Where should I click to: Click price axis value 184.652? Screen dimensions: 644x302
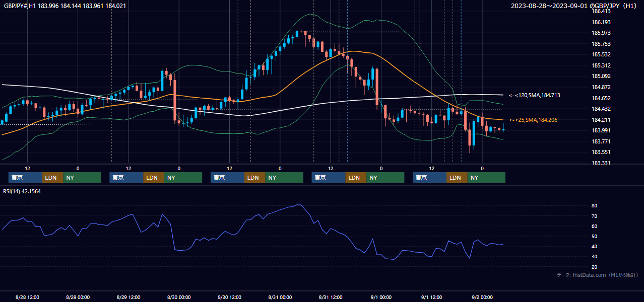coord(601,98)
